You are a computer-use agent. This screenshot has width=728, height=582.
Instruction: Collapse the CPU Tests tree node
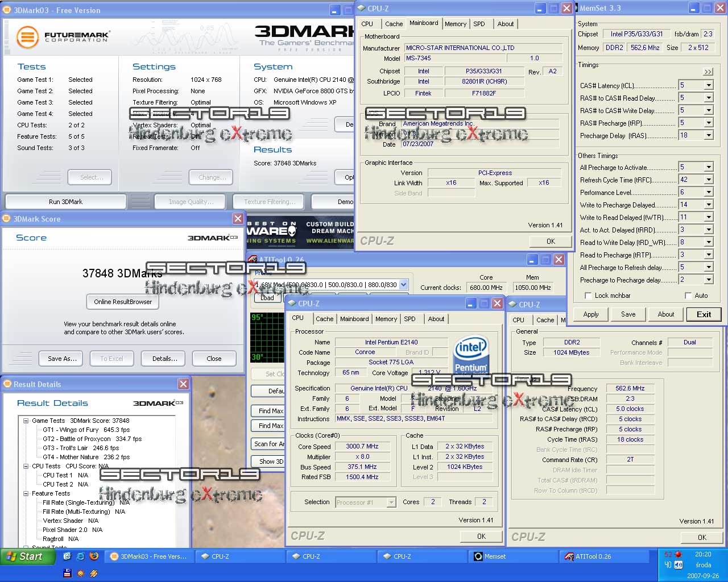tap(26, 466)
